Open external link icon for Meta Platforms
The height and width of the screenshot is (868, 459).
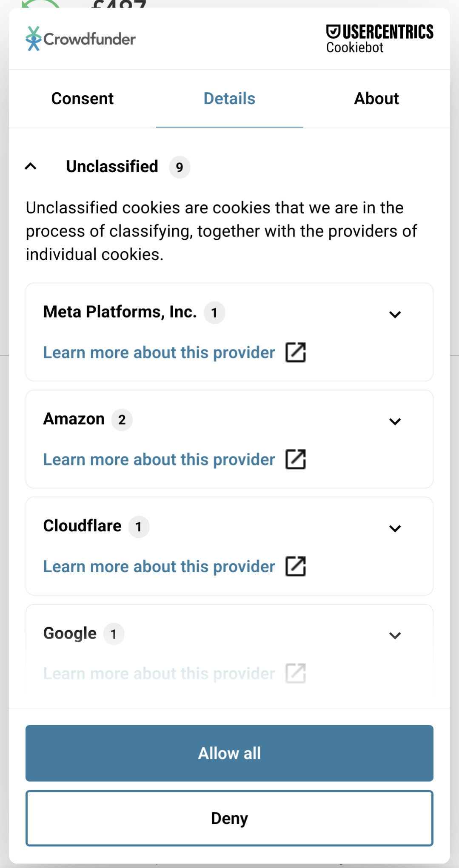pos(296,352)
